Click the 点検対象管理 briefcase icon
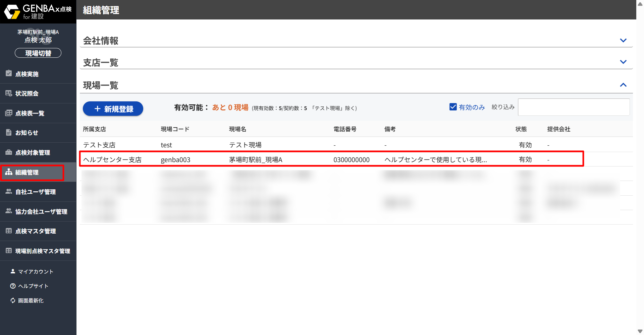Viewport: 644px width, 335px height. click(9, 152)
